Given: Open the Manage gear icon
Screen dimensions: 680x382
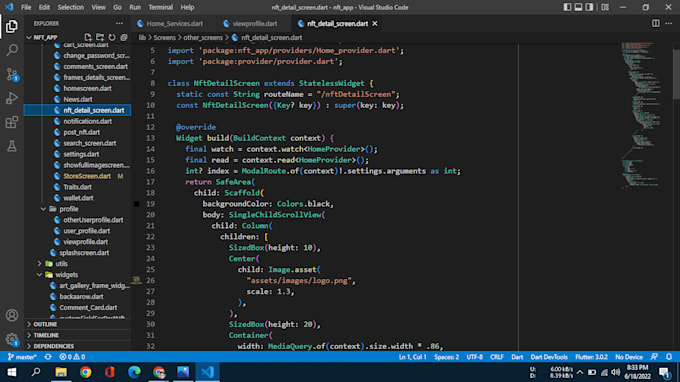Looking at the screenshot, I should (x=12, y=340).
